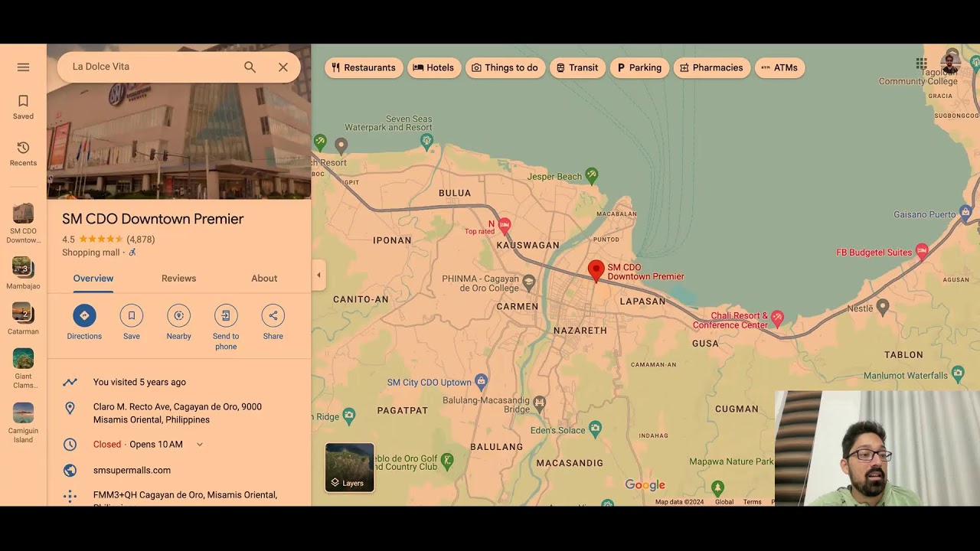Open the 4,878 reviews count

141,240
